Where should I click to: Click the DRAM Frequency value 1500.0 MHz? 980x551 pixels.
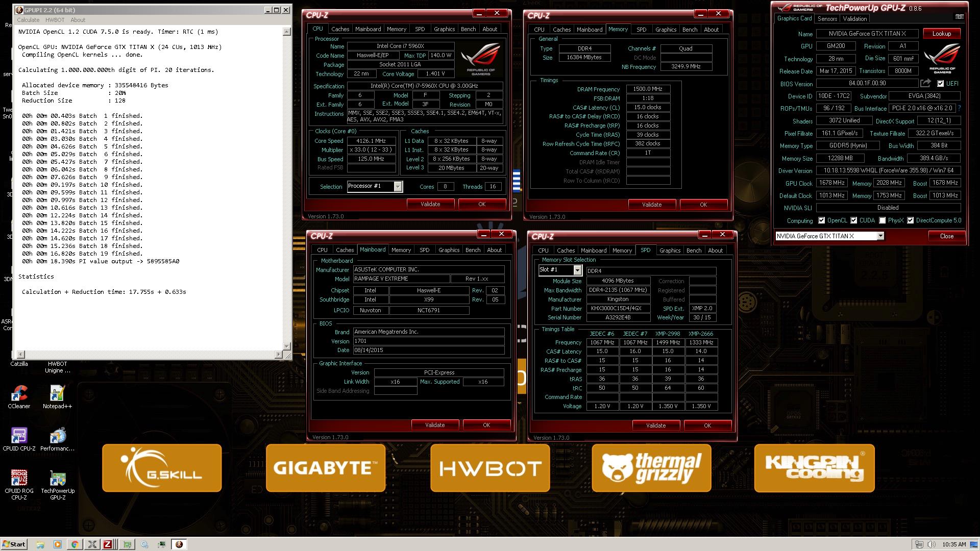click(x=648, y=89)
